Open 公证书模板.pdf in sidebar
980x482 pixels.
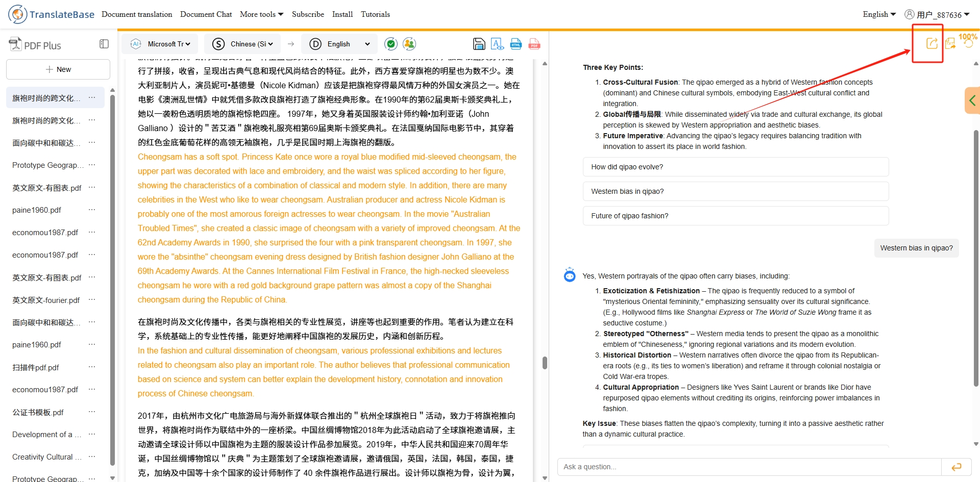(38, 412)
